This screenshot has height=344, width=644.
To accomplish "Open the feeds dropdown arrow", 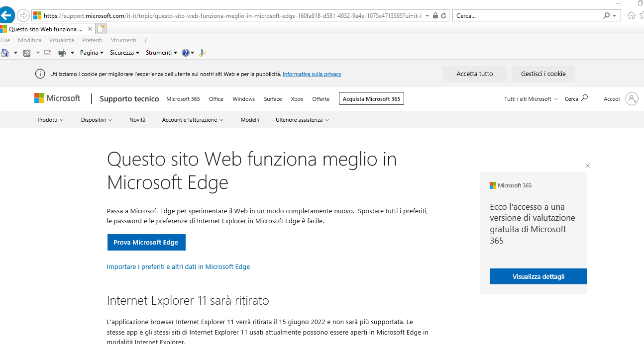I will pos(38,53).
